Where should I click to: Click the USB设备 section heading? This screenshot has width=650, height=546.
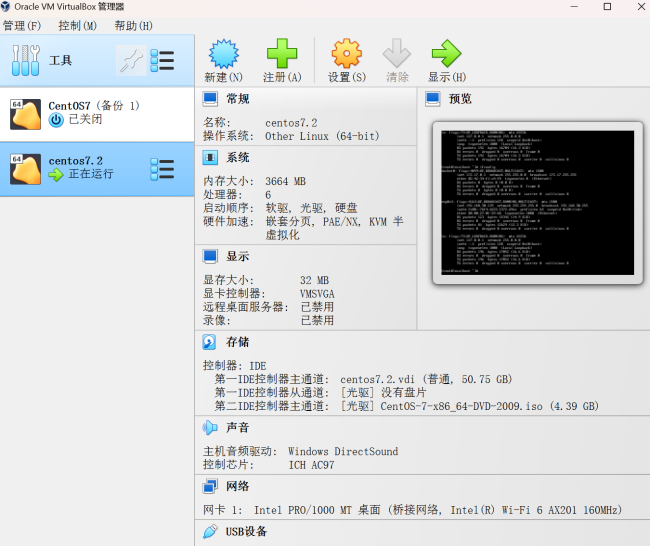[x=246, y=531]
